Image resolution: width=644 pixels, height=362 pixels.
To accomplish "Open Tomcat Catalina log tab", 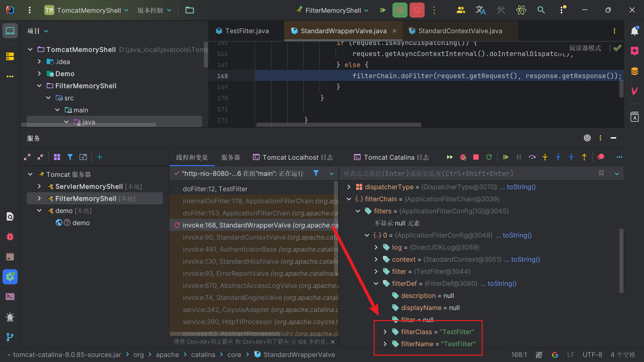I will pos(391,157).
